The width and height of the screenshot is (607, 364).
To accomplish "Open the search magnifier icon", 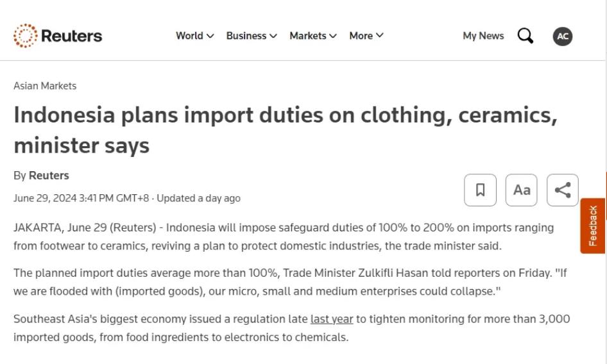I will (x=525, y=36).
